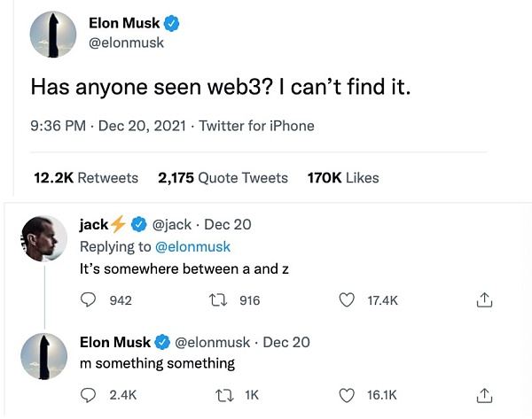The image size is (532, 419).
Task: Reply to jack's tweet via comment icon
Action: (x=88, y=300)
